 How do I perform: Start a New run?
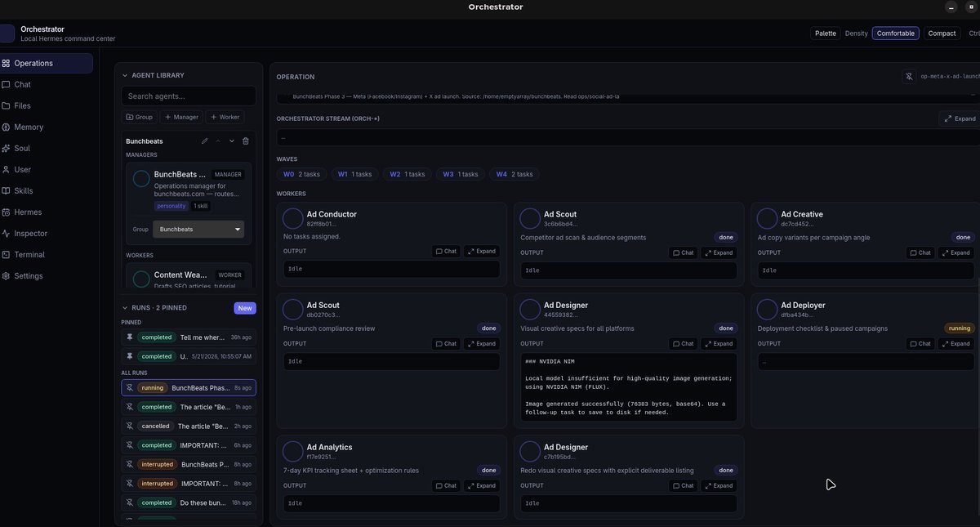click(x=245, y=308)
